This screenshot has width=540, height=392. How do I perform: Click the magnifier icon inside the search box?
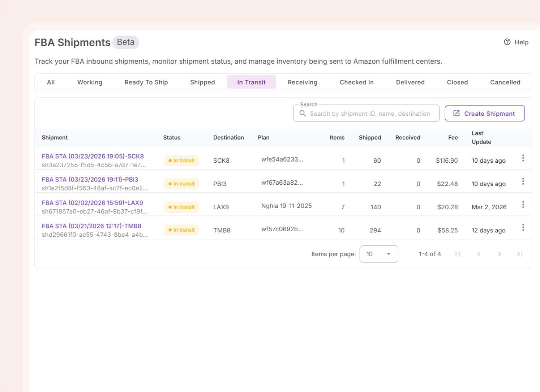tap(303, 113)
